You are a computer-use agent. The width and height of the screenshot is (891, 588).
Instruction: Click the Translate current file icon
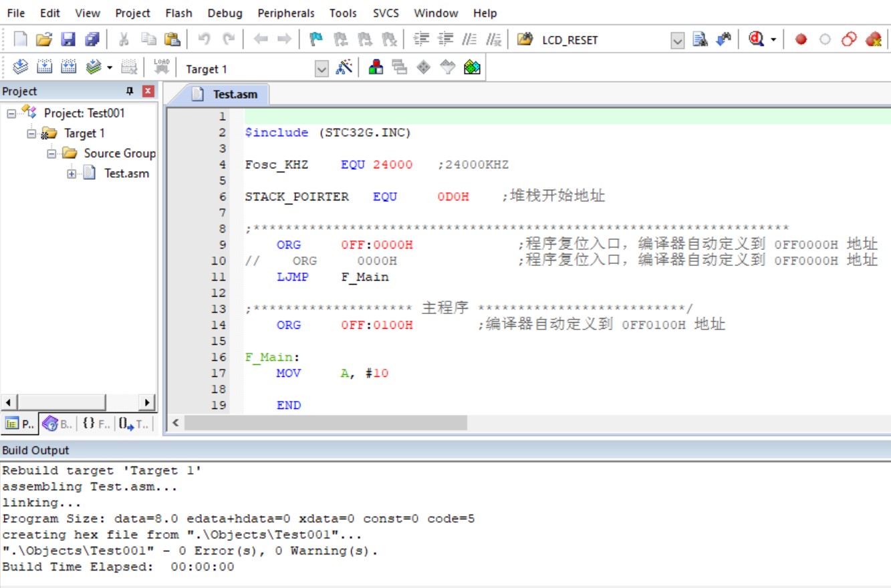(x=20, y=67)
